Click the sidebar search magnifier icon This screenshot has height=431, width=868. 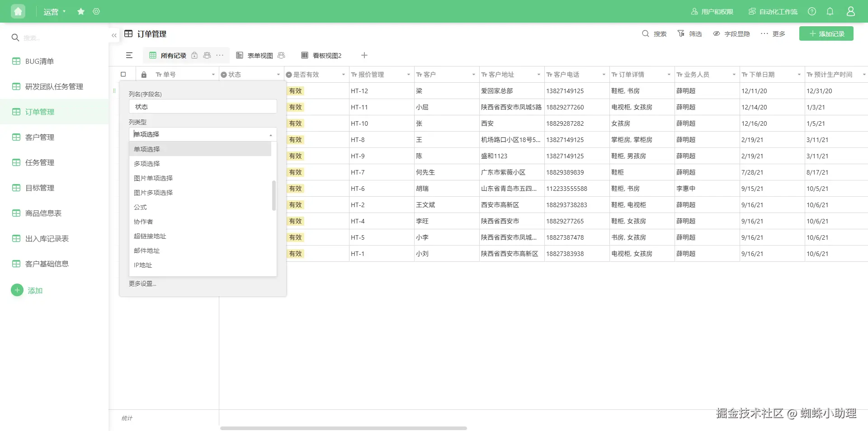[x=15, y=38]
